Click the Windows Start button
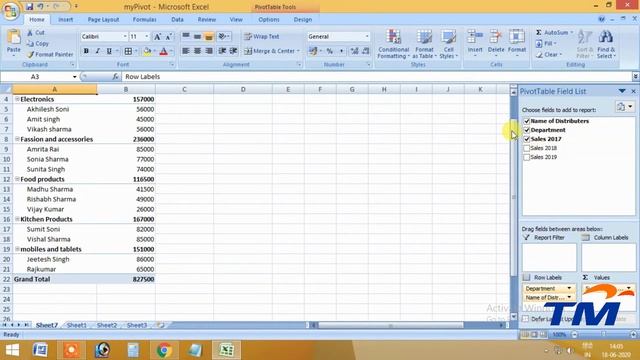 (12, 350)
